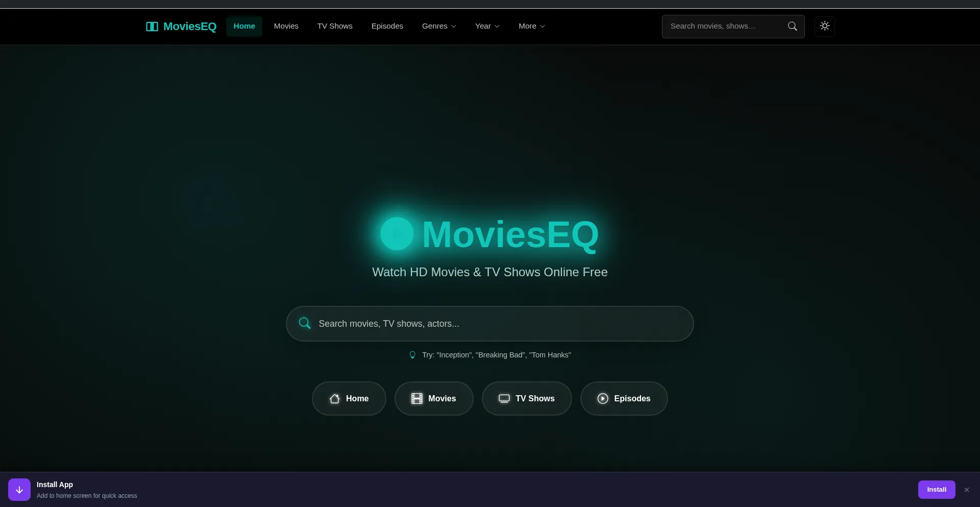980x507 pixels.
Task: Dismiss the Install App banner
Action: (967, 490)
